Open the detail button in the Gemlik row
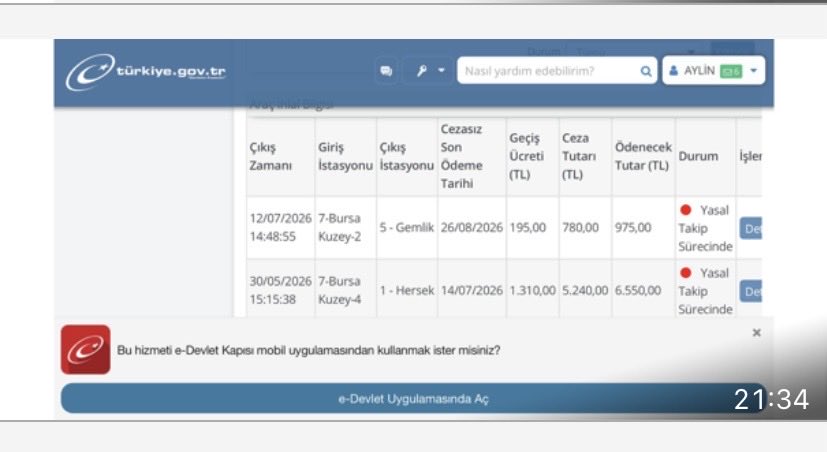 (x=751, y=228)
